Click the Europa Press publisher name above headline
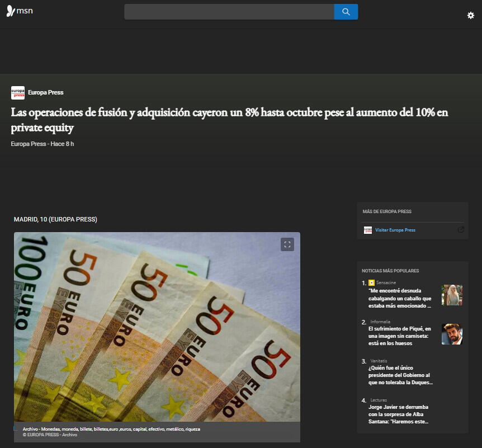 45,93
